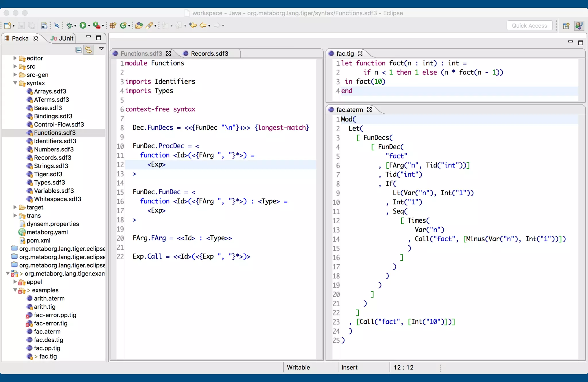Toggle Skip All Breakpoints icon
The width and height of the screenshot is (588, 382).
(57, 26)
